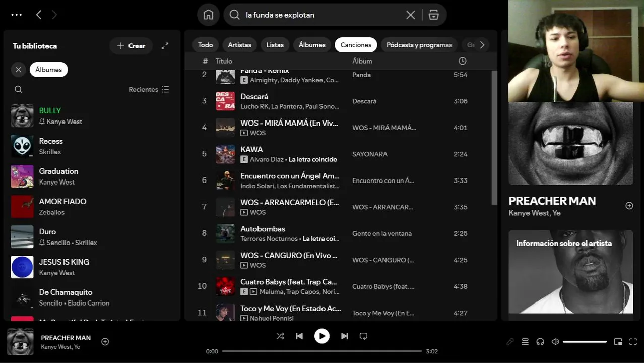Open the Nahuel Pennisi artist link
Viewport: 644px width, 363px height.
coord(272,318)
